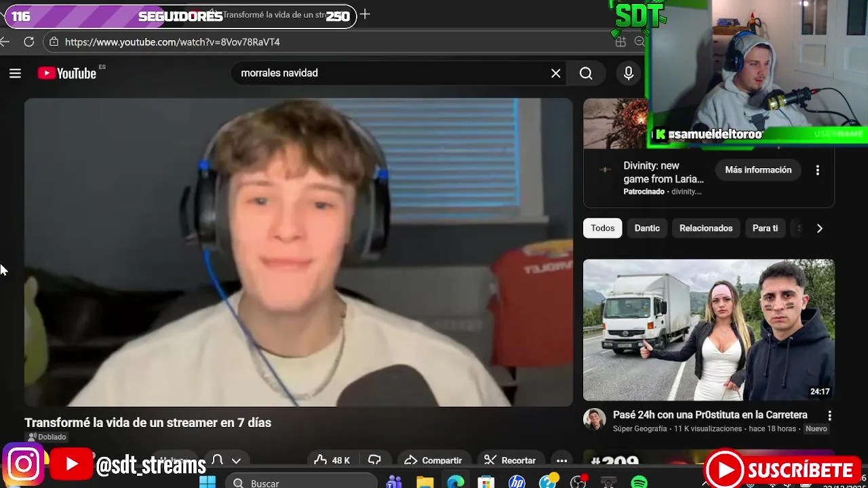Visit the 'Súper Geografía' channel name
Viewport: 868px width, 488px height.
tap(640, 429)
